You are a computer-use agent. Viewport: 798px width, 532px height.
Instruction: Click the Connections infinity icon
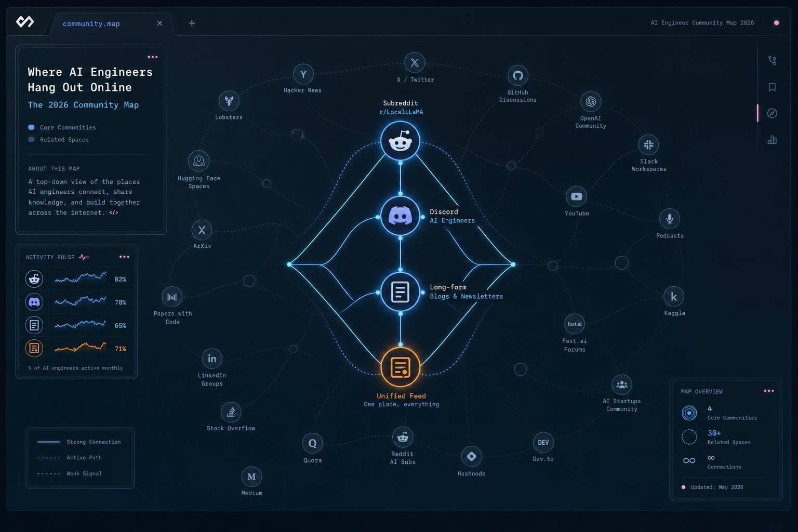pos(689,461)
